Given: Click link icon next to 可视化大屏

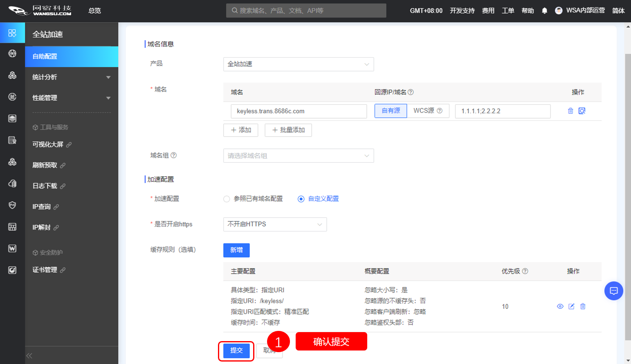Looking at the screenshot, I should click(69, 145).
